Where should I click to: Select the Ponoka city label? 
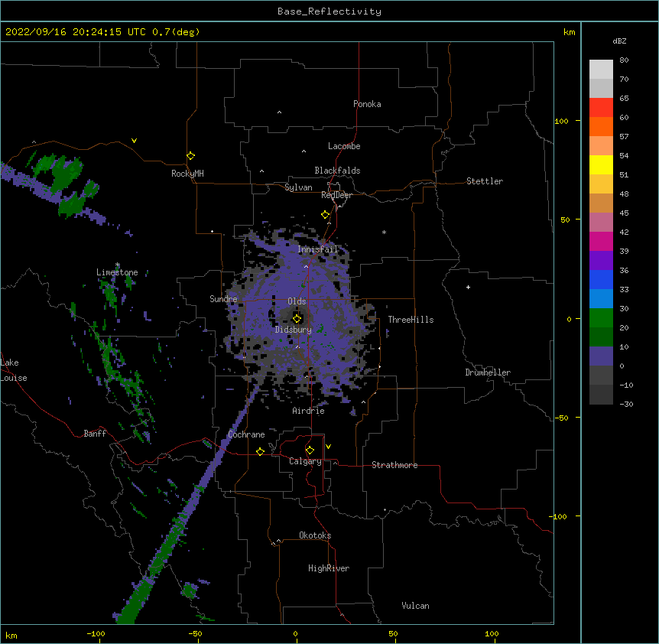[x=367, y=104]
